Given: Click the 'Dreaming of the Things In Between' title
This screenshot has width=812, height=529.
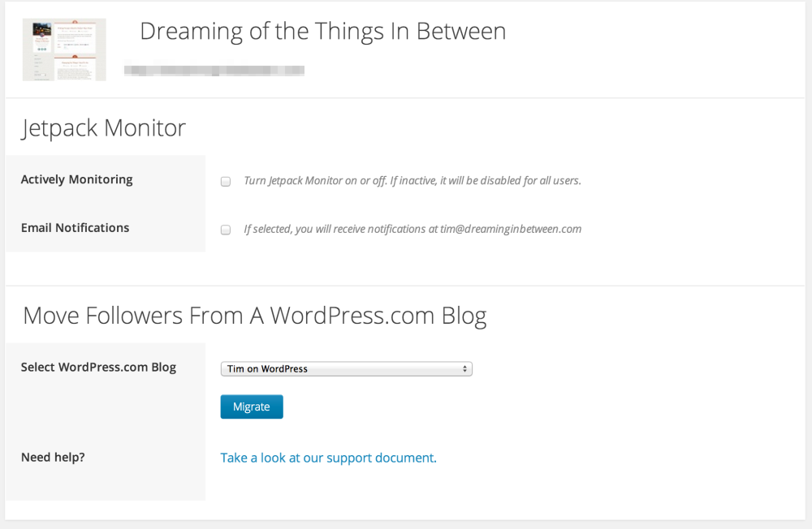Looking at the screenshot, I should click(322, 32).
